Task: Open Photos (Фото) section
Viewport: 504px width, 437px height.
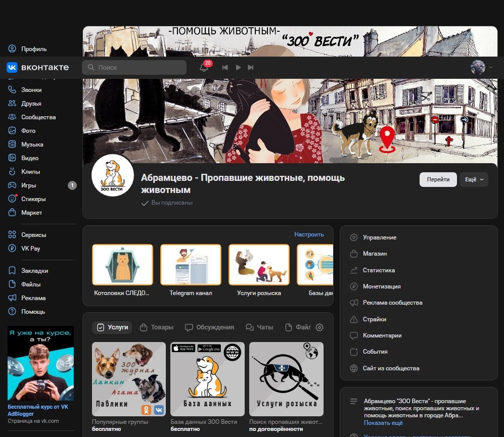Action: [x=22, y=130]
